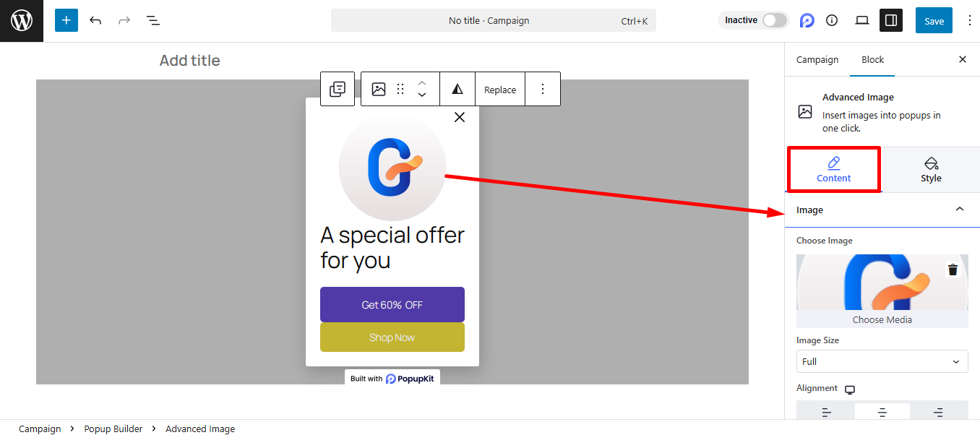Hide the settings sidebar panel icon
The width and height of the screenshot is (980, 435).
pyautogui.click(x=890, y=20)
